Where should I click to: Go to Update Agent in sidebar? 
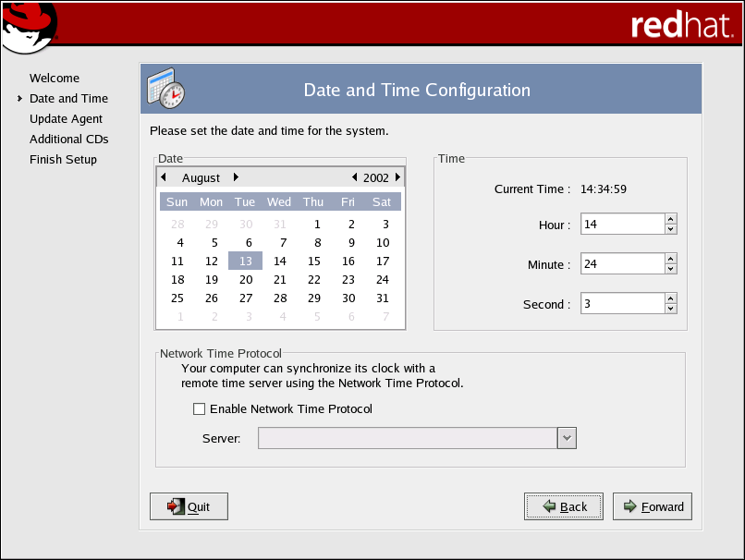point(66,119)
